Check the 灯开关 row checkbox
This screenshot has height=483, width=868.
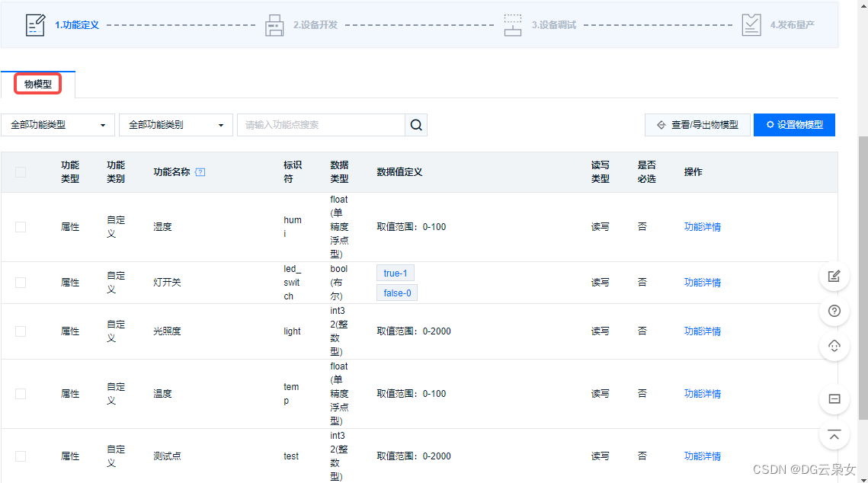(21, 283)
